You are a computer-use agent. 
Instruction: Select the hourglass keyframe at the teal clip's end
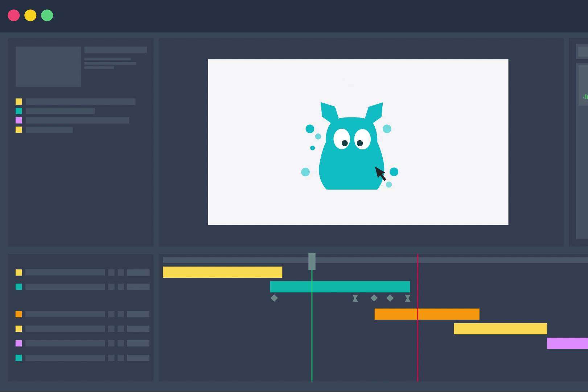point(408,298)
